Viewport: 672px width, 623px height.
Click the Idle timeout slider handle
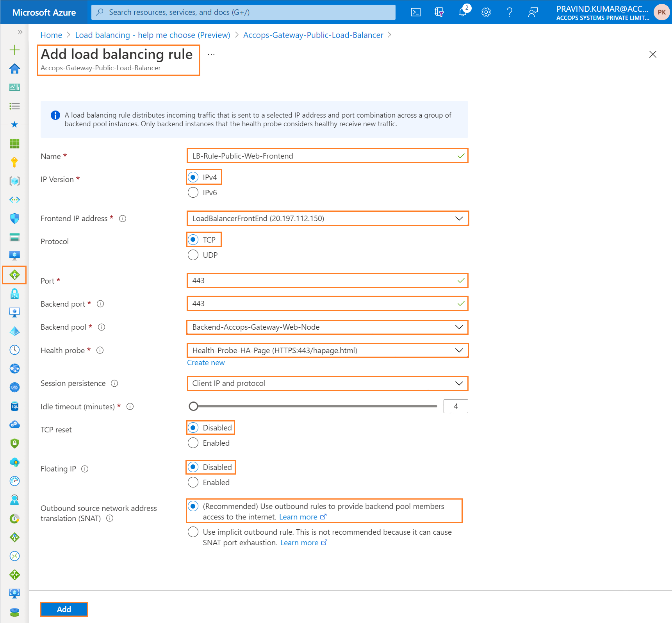point(193,406)
